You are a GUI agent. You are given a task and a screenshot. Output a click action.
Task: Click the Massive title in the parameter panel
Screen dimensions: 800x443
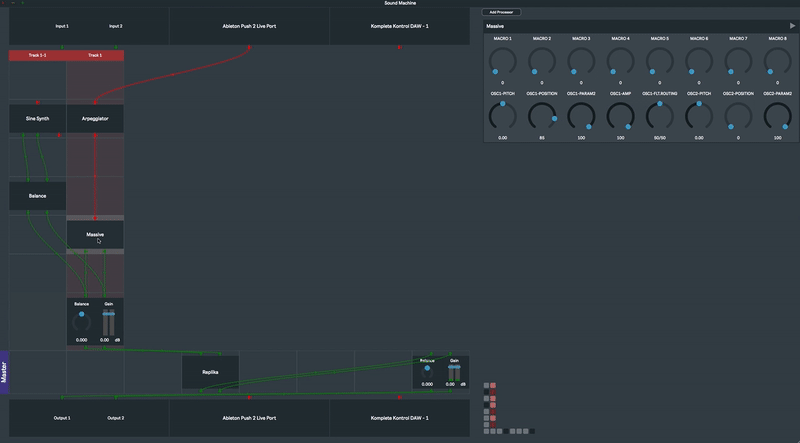[495, 26]
